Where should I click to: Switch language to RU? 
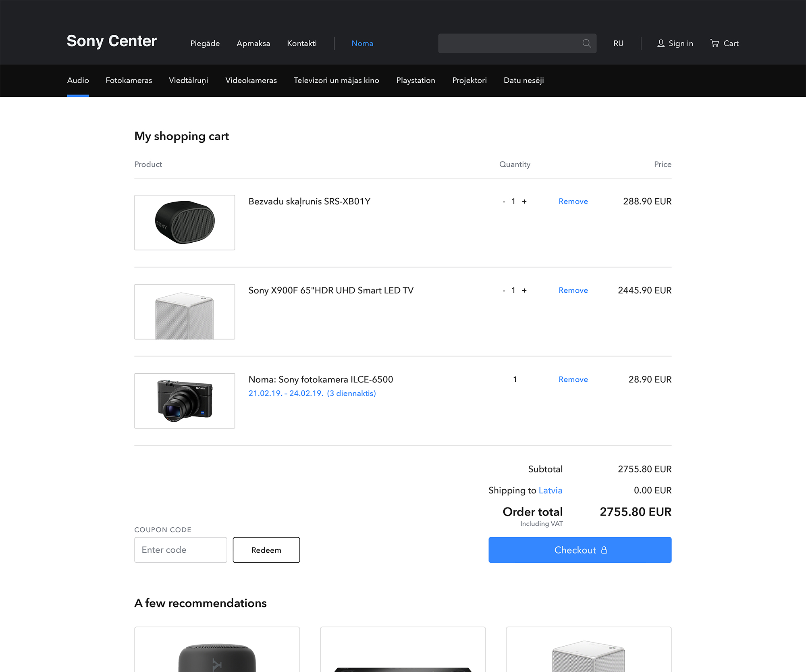[619, 43]
